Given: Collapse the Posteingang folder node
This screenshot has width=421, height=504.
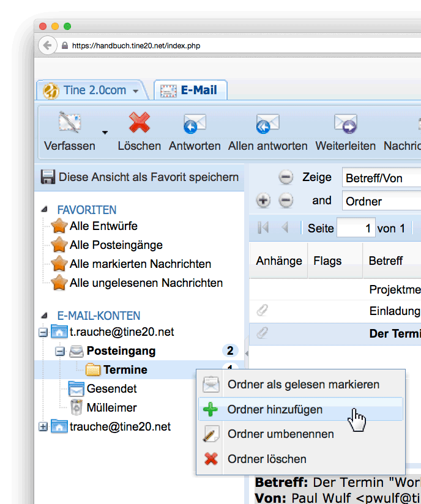Looking at the screenshot, I should pyautogui.click(x=60, y=351).
